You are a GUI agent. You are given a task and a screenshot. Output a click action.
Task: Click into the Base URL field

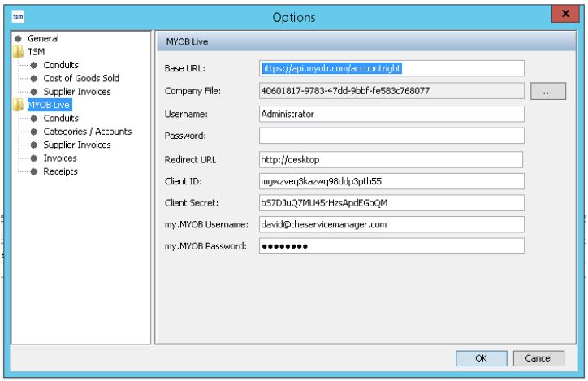pyautogui.click(x=391, y=69)
